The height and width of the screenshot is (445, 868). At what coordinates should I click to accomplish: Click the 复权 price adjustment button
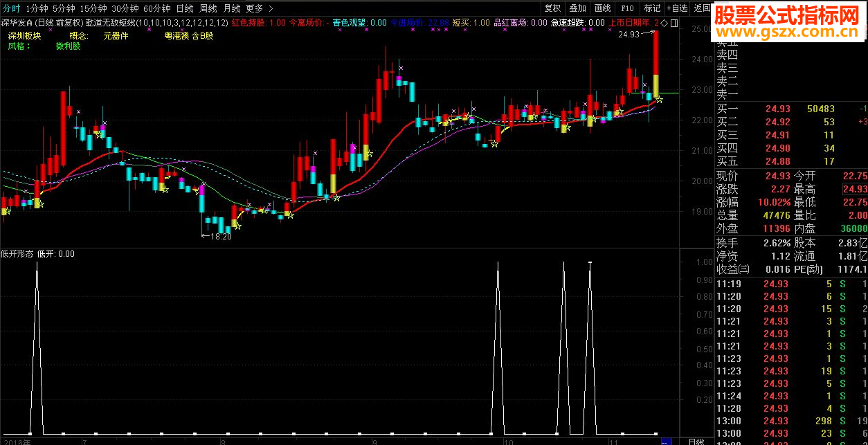click(552, 8)
